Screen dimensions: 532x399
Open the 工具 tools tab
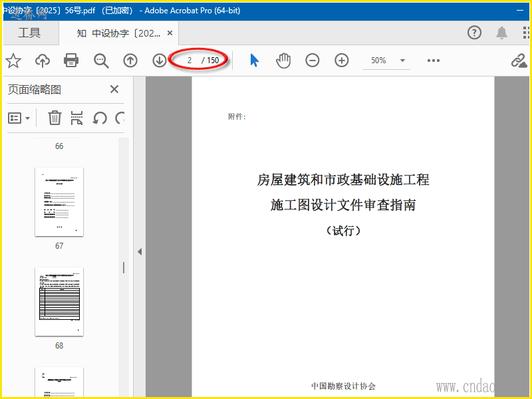point(29,33)
